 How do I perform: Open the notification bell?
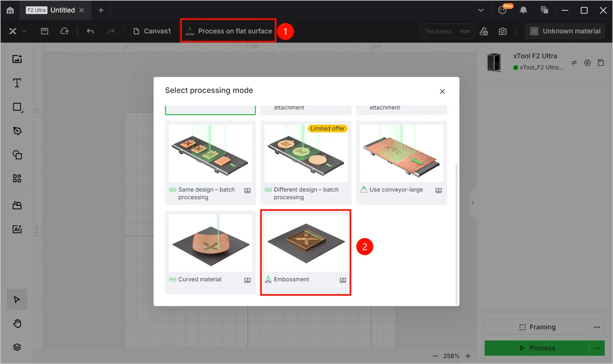tap(523, 10)
